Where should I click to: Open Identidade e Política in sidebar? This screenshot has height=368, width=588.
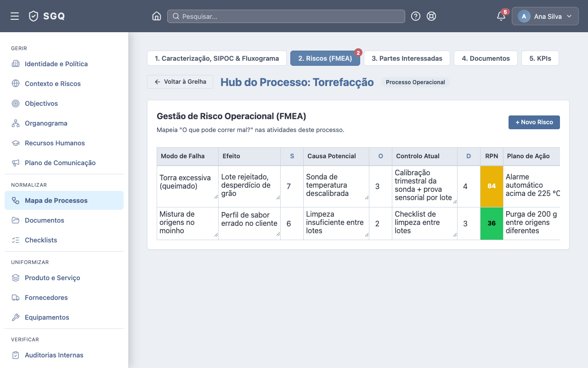pyautogui.click(x=64, y=64)
